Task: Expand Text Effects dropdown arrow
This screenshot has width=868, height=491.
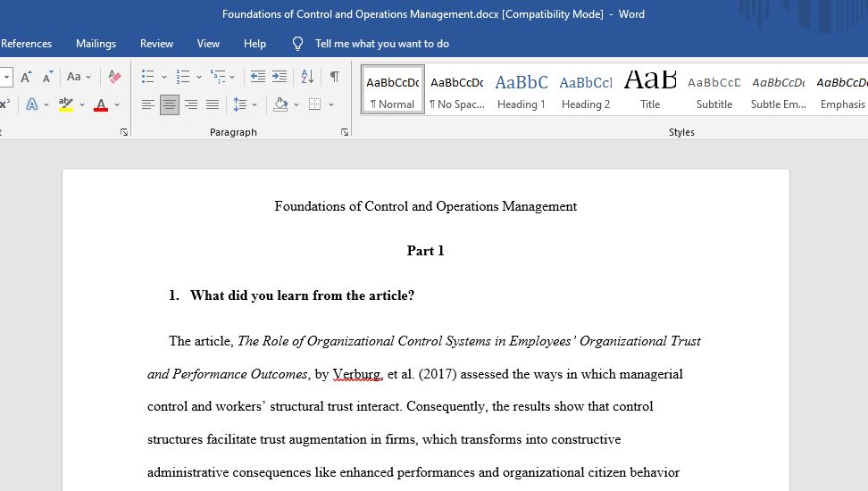Action: click(x=46, y=104)
